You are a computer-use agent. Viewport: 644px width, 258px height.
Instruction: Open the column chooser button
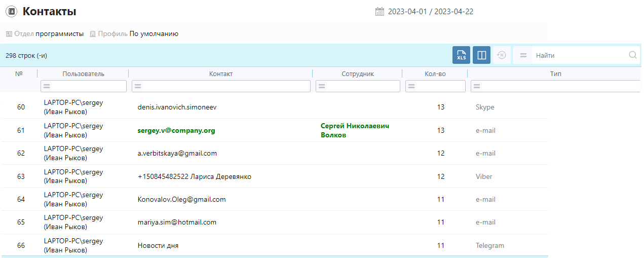point(481,55)
